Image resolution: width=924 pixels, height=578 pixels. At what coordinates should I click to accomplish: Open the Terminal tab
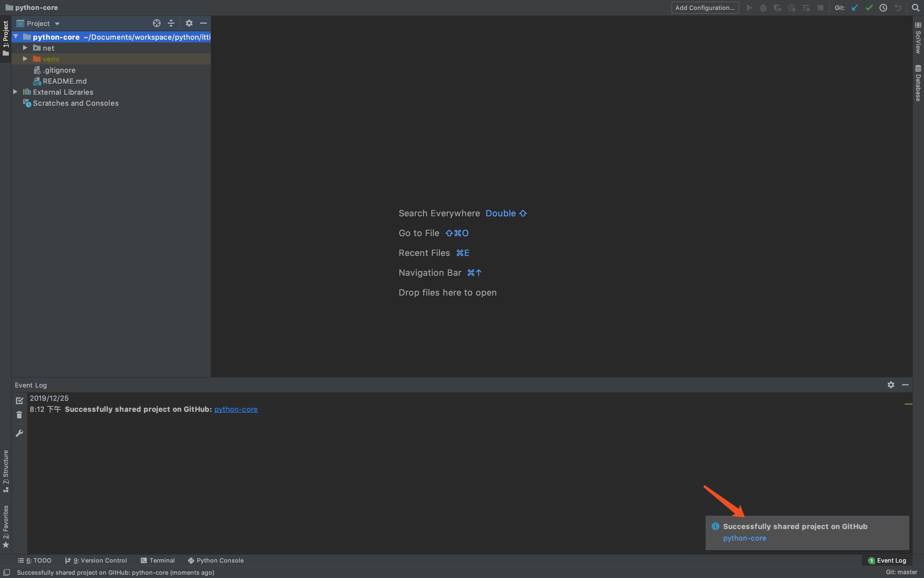(158, 560)
